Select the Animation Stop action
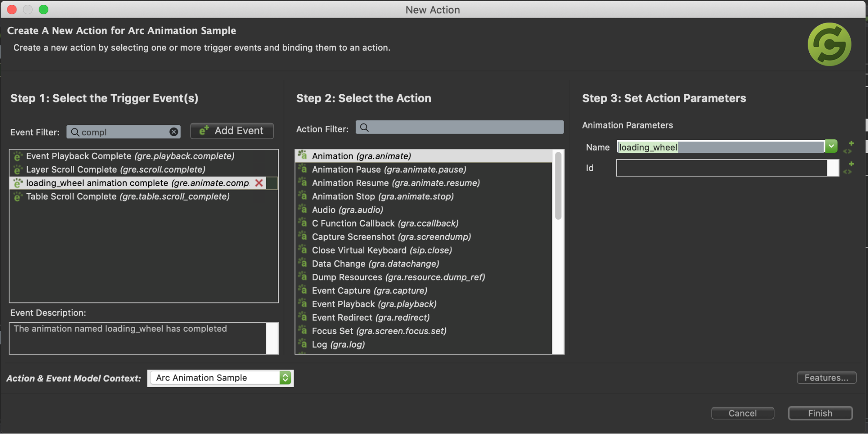 click(x=424, y=197)
